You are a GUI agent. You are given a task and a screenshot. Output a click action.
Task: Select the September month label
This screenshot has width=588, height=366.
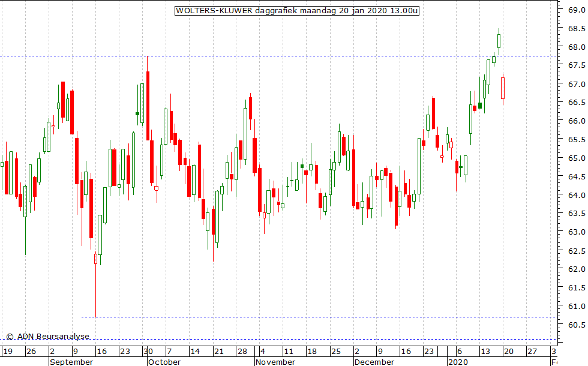71,362
